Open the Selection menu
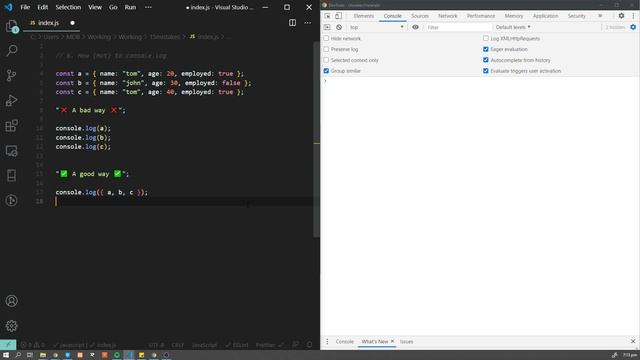640x360 pixels. (68, 7)
